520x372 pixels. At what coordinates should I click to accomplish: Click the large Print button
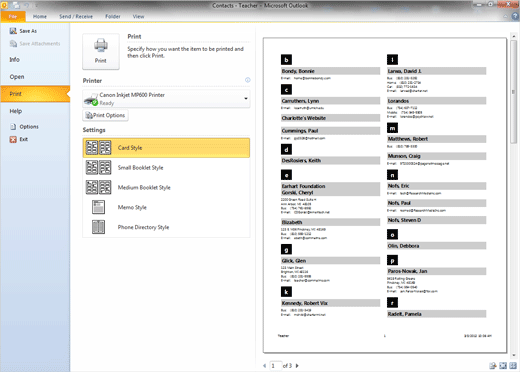101,51
